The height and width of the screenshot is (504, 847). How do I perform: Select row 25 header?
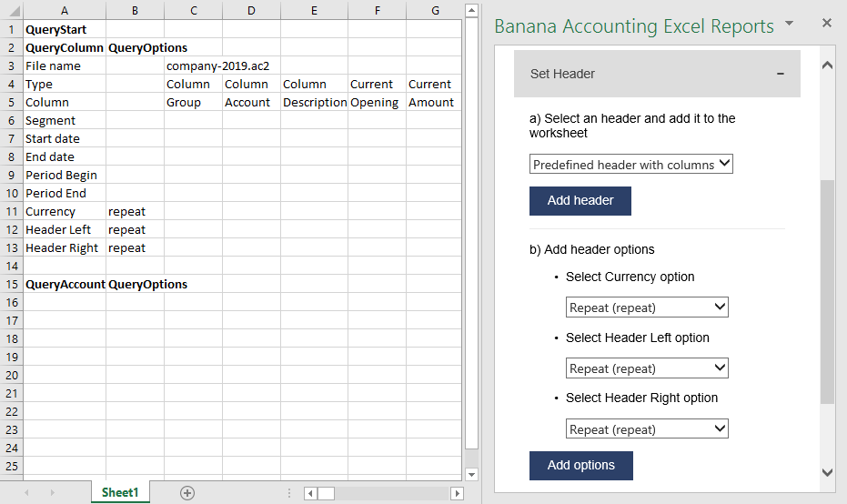tap(11, 466)
